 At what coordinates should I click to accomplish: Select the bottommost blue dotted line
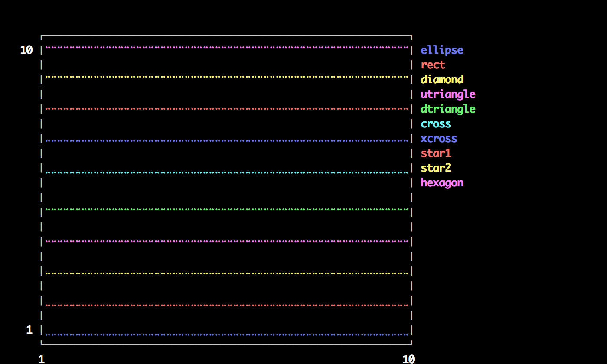226,335
